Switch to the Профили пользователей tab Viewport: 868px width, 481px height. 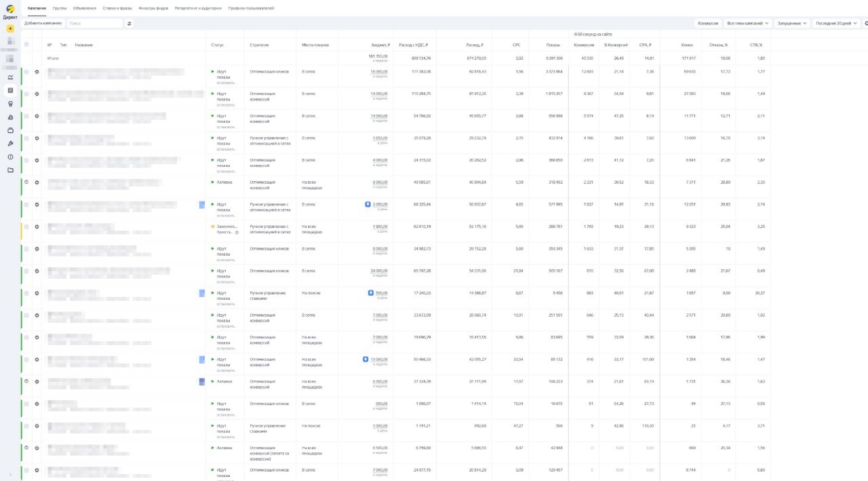(x=251, y=8)
